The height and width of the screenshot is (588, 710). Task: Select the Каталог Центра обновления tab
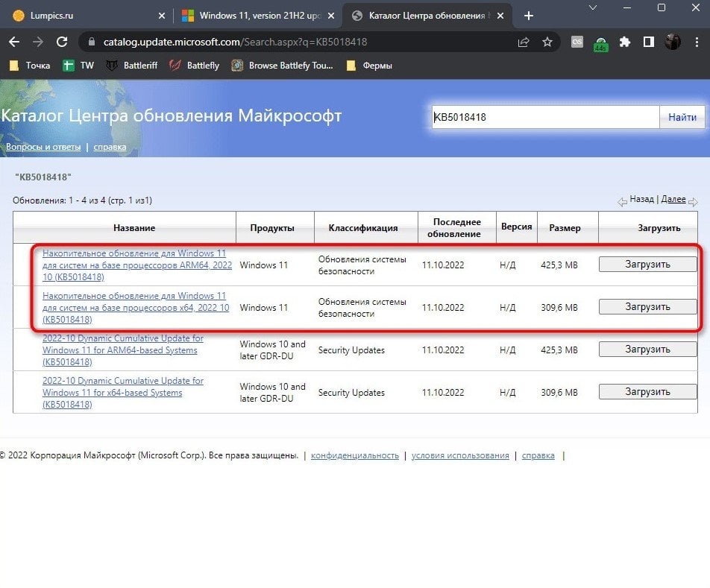428,16
